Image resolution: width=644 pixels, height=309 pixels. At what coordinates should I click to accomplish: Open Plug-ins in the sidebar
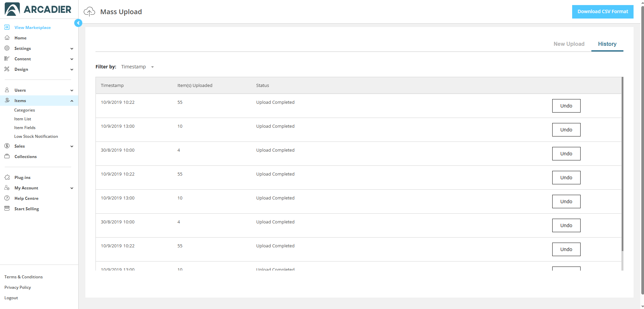[x=22, y=178]
